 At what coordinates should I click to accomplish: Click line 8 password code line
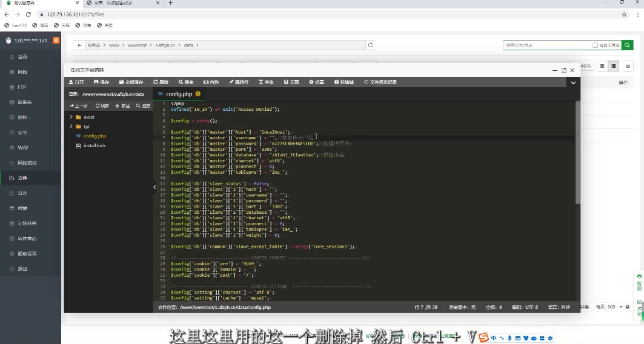(x=262, y=144)
